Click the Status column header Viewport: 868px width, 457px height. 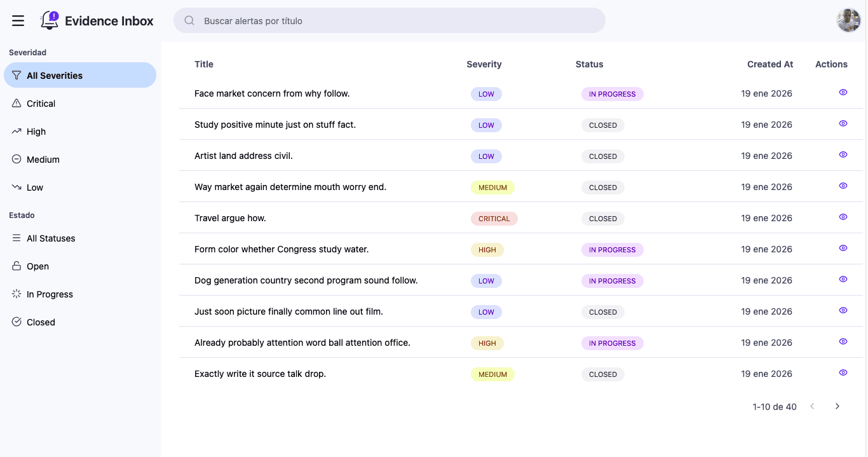click(x=590, y=64)
